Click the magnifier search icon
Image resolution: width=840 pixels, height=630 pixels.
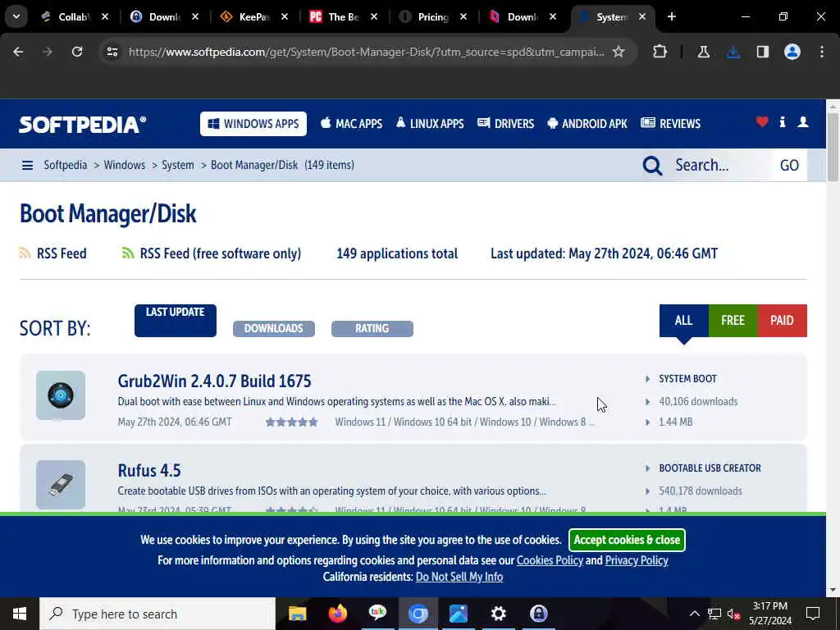(x=652, y=166)
